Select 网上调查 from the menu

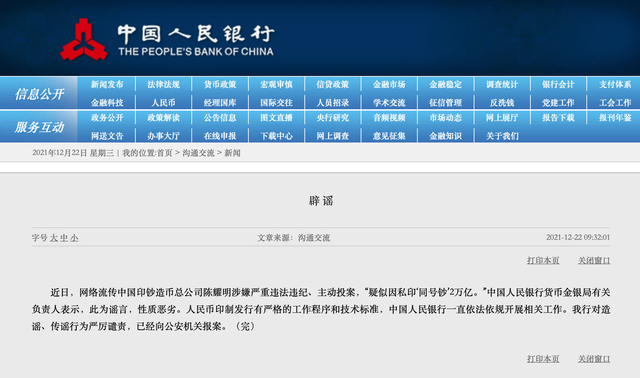coord(333,136)
